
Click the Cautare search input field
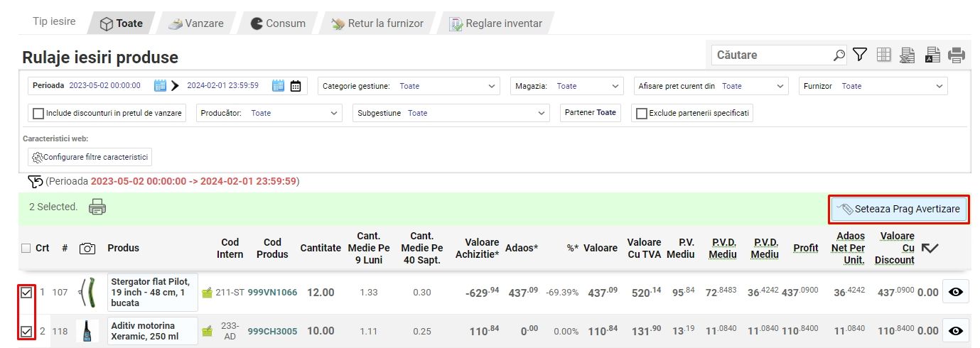coord(772,55)
